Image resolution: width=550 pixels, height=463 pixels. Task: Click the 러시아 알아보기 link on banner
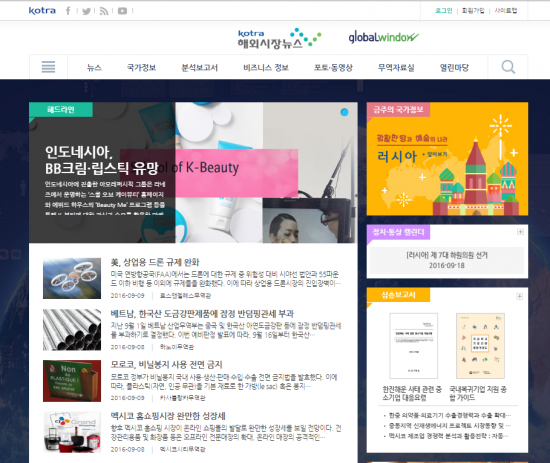click(x=435, y=154)
